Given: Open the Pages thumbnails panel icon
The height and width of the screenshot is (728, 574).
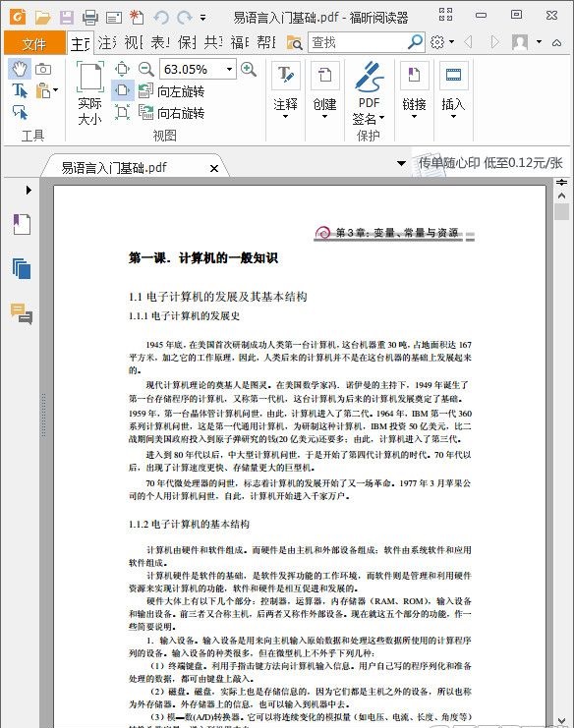Looking at the screenshot, I should 22,268.
